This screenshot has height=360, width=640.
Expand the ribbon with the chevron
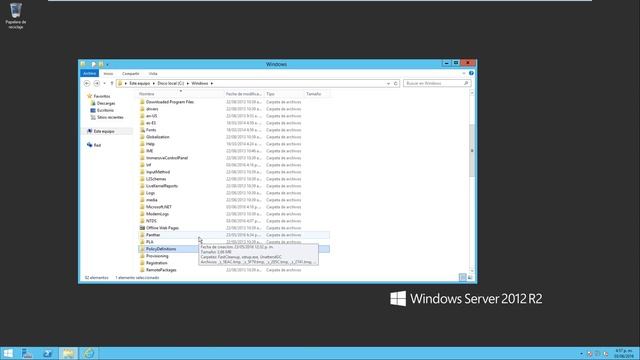pyautogui.click(x=464, y=73)
